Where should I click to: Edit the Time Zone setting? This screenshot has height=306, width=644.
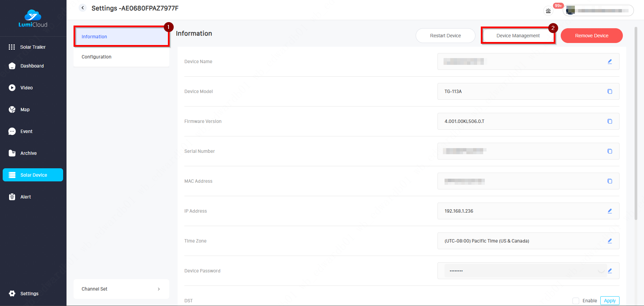(x=610, y=241)
